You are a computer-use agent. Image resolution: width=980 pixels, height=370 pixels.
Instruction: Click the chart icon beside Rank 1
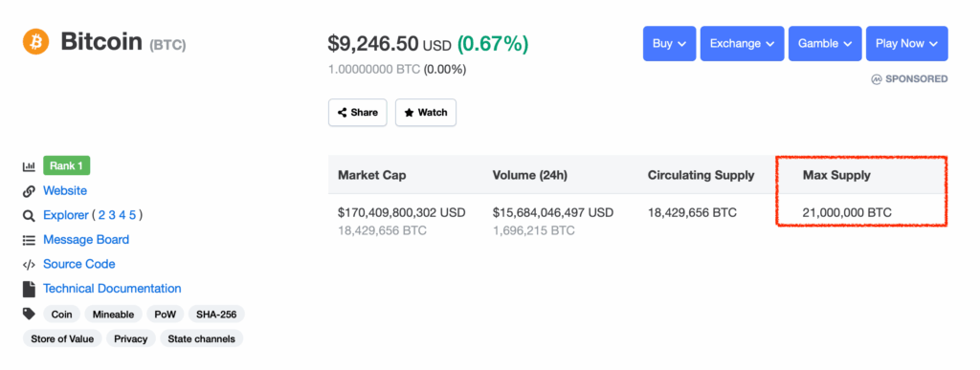click(29, 166)
